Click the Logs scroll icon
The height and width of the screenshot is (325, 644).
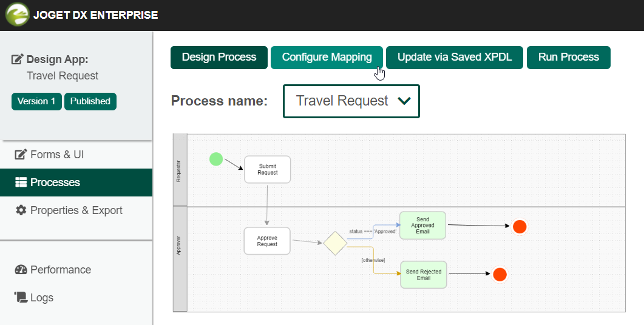click(x=21, y=298)
